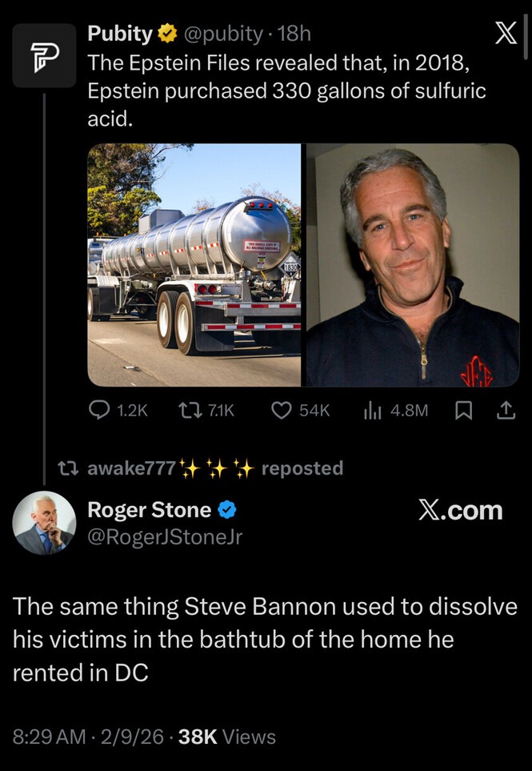This screenshot has height=771, width=532.
Task: Select Pubity's gold verified badge
Action: point(166,33)
